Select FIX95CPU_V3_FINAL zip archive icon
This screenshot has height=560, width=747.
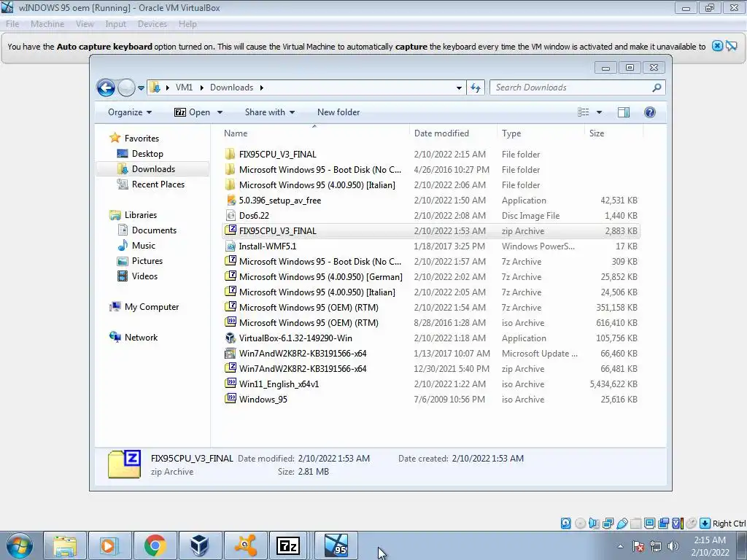coord(231,230)
